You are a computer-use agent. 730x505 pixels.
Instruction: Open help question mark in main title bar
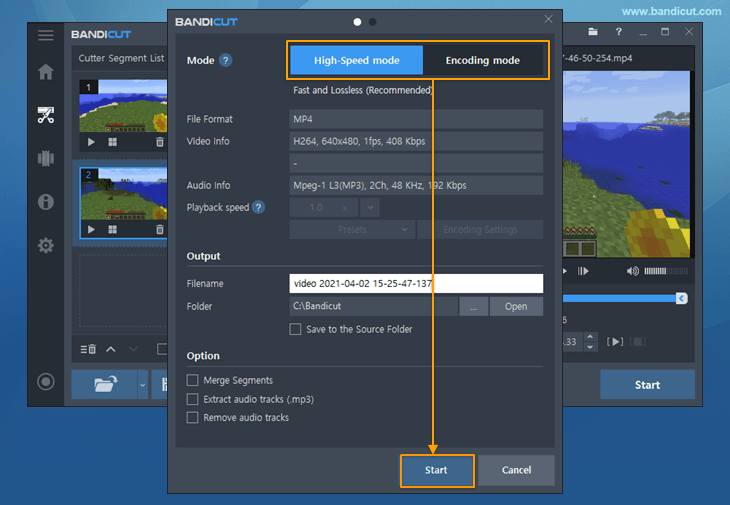click(618, 32)
